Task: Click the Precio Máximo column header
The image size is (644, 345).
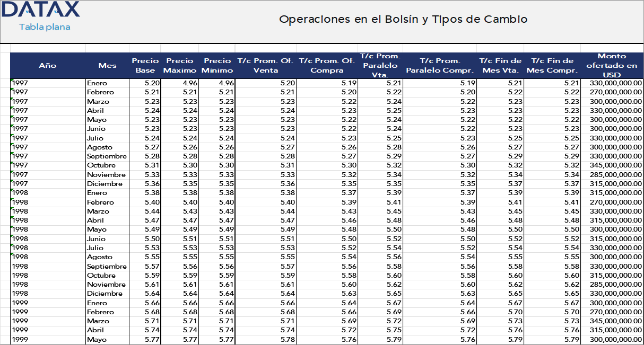Action: coord(179,65)
